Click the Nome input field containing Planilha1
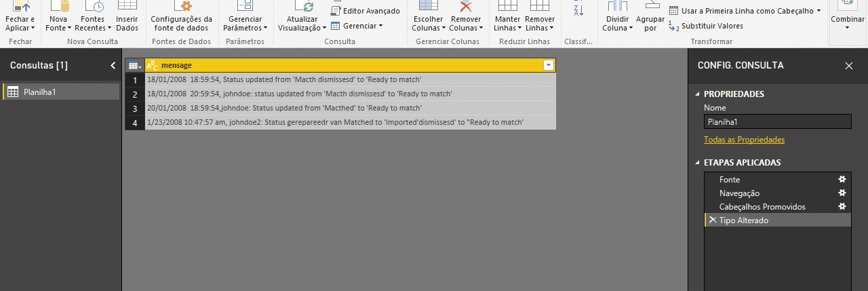 [x=777, y=122]
